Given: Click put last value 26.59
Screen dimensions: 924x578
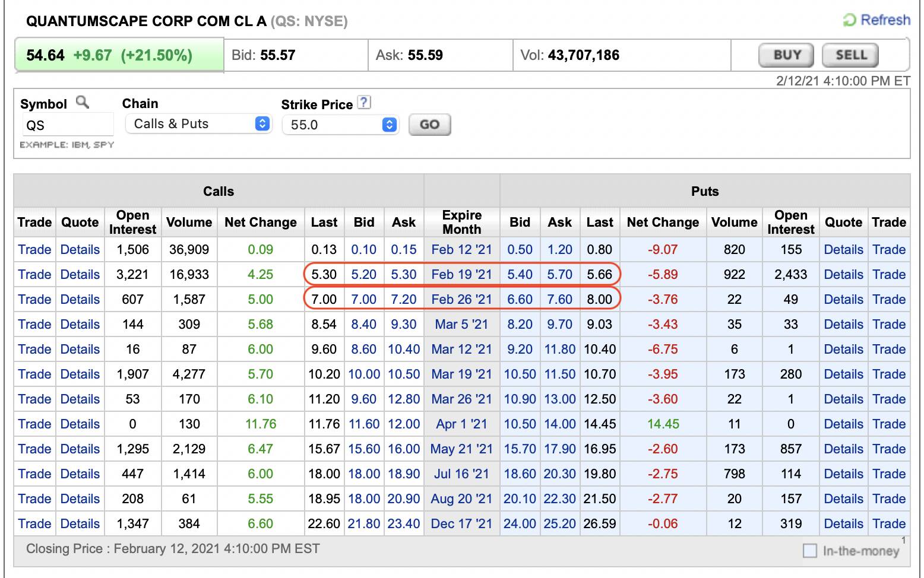Looking at the screenshot, I should tap(599, 523).
